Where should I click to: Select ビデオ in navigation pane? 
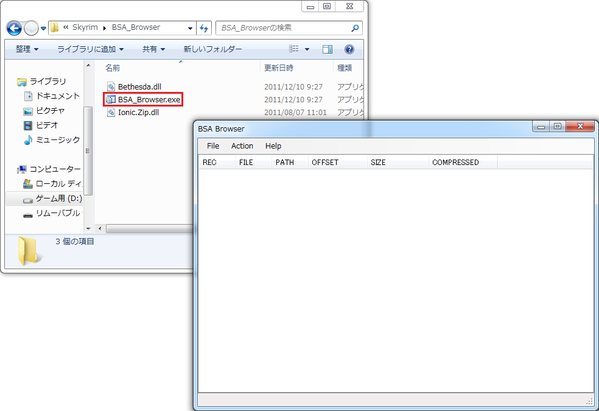tap(41, 125)
